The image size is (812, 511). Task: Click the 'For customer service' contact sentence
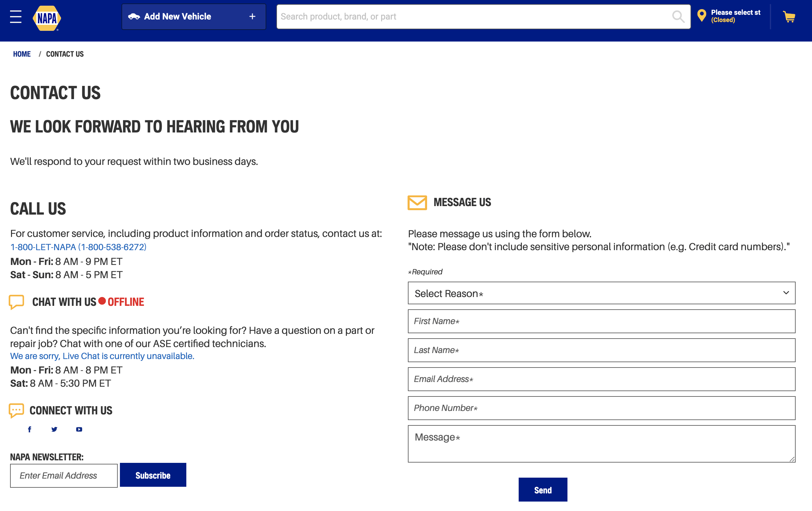click(x=196, y=233)
